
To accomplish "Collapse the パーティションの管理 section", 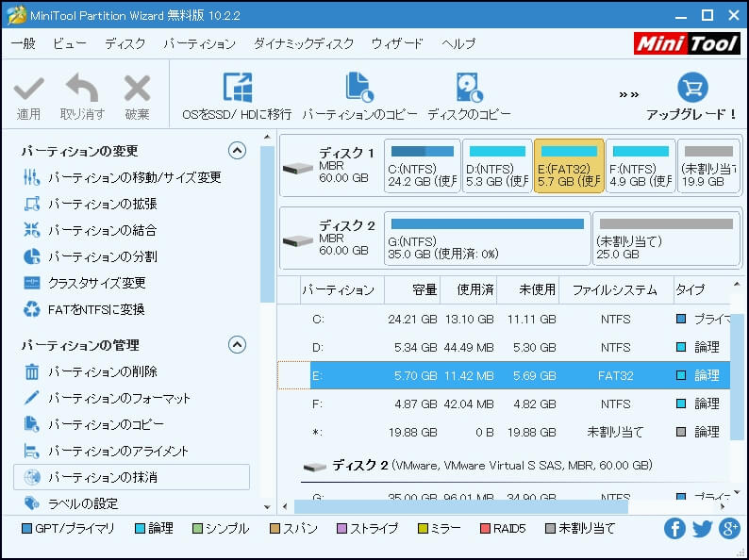I will (x=237, y=345).
